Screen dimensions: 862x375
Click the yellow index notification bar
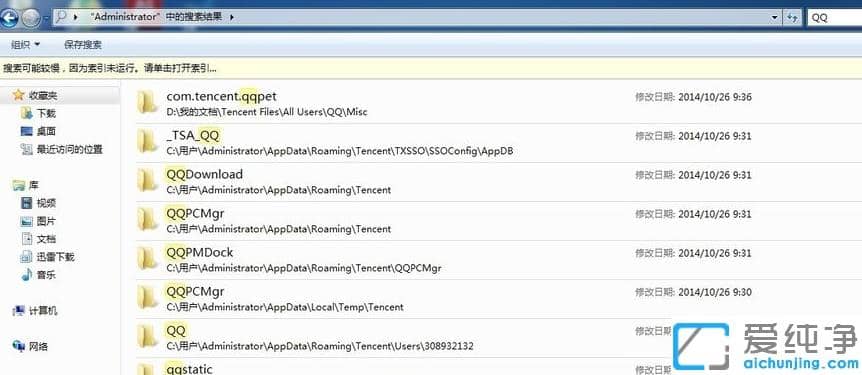pos(431,69)
